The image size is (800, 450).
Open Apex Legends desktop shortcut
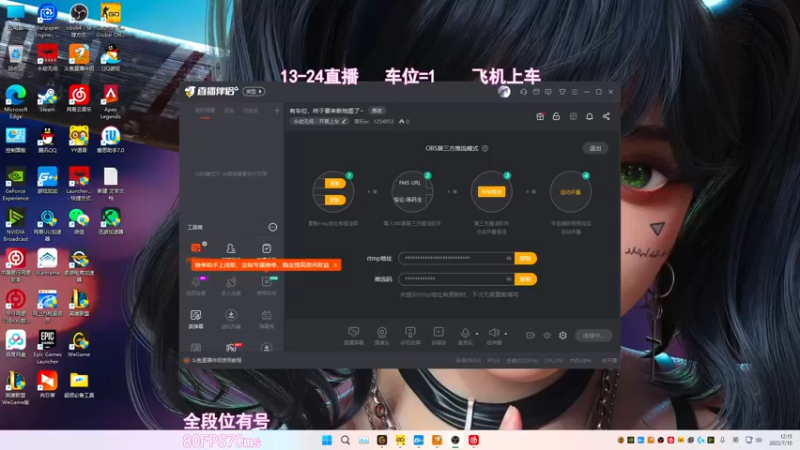click(x=110, y=102)
